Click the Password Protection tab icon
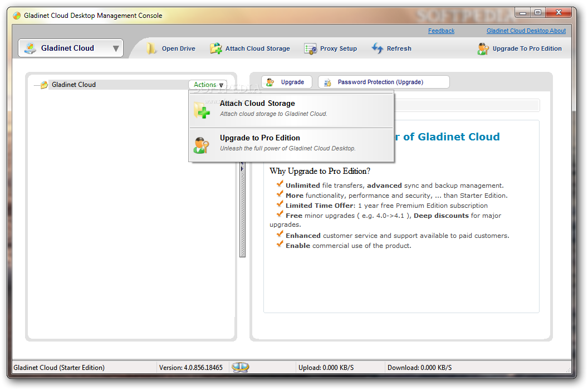Viewport: 588px width, 390px height. pos(327,82)
